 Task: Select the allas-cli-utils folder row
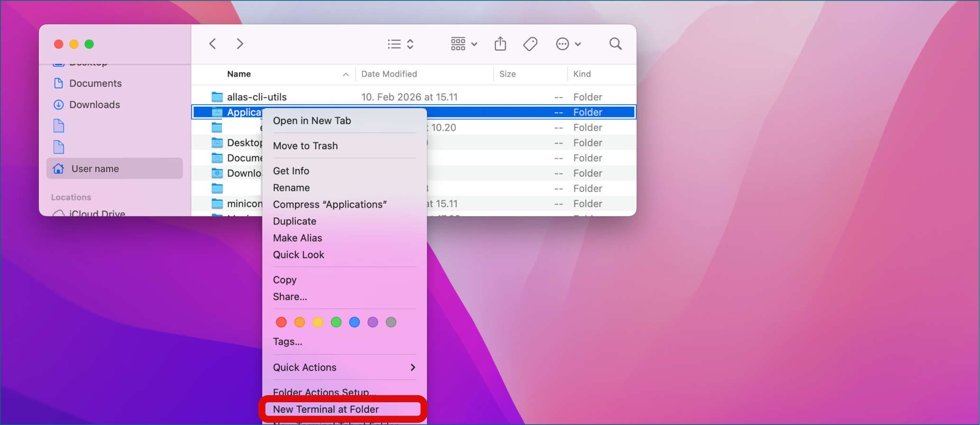click(x=414, y=97)
